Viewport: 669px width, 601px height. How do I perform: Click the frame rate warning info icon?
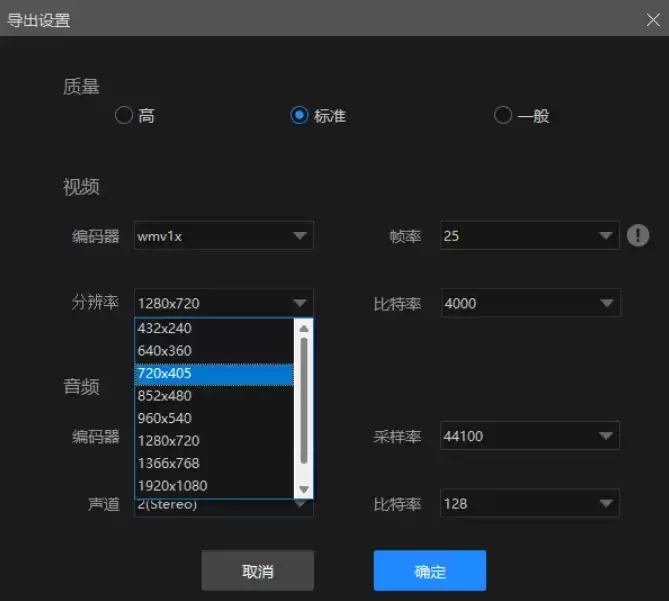click(x=638, y=235)
